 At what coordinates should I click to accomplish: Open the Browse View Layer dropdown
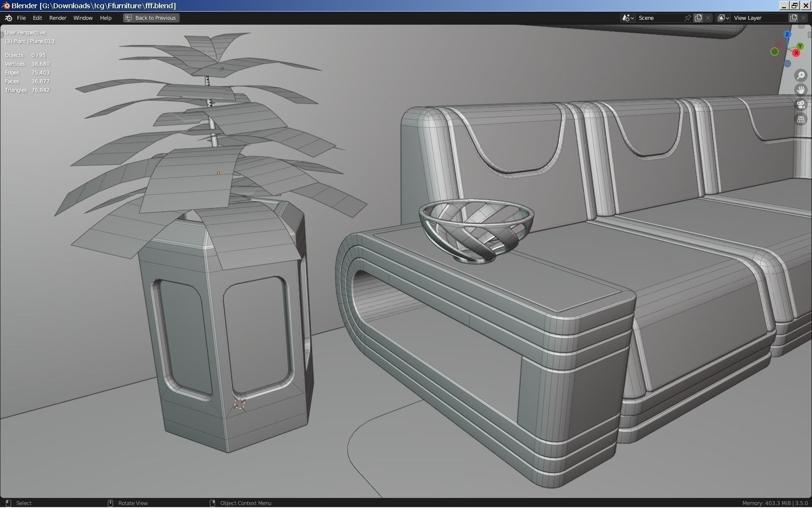pyautogui.click(x=723, y=18)
